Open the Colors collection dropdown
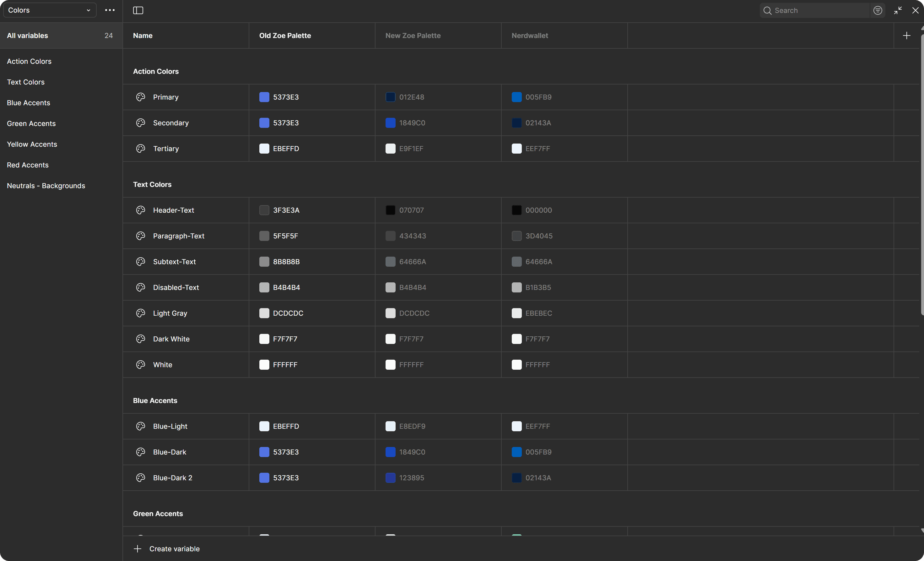Image resolution: width=924 pixels, height=561 pixels. point(50,10)
